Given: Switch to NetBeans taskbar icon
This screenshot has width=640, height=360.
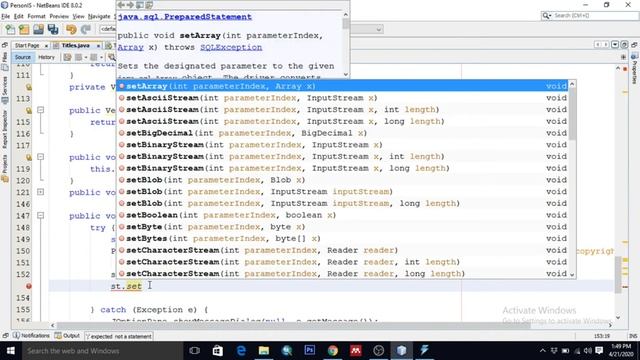Looking at the screenshot, I should [402, 351].
